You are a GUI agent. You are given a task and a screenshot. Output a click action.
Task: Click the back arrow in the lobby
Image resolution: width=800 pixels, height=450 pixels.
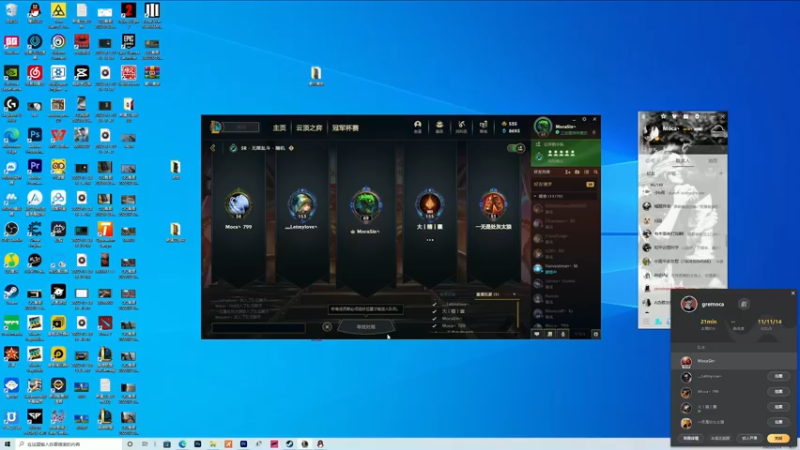[x=213, y=148]
